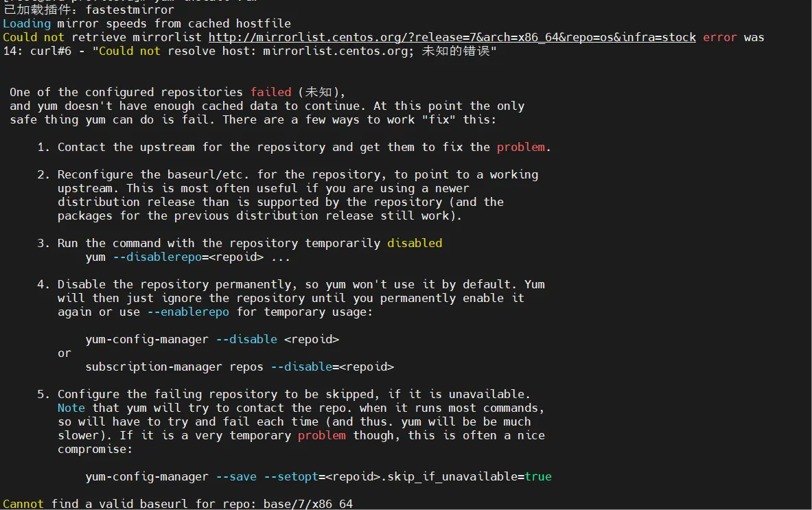Viewport: 812px width, 510px height.
Task: Click the red word "failed"
Action: (270, 92)
